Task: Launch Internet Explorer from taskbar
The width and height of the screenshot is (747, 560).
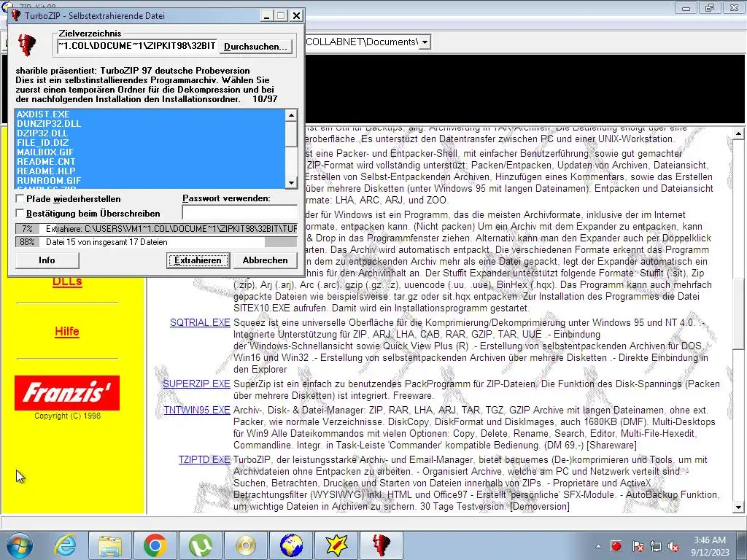Action: coord(64,545)
